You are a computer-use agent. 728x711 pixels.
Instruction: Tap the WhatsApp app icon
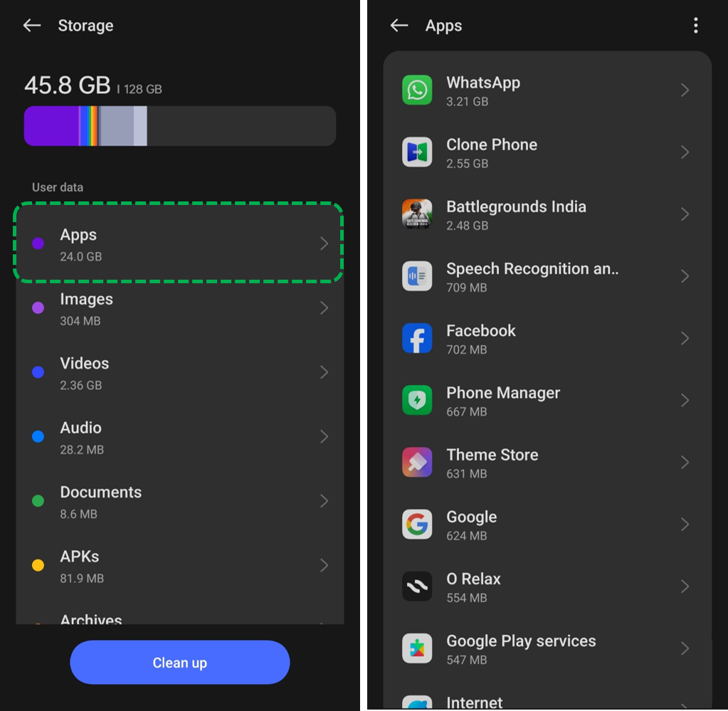pyautogui.click(x=417, y=90)
